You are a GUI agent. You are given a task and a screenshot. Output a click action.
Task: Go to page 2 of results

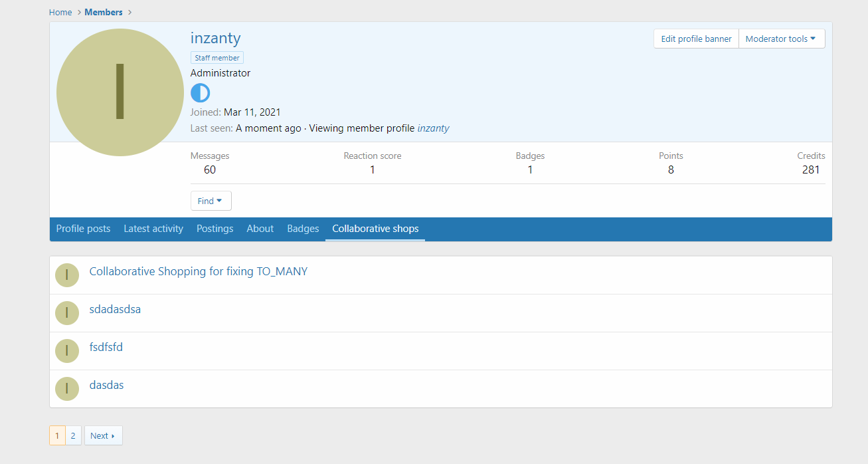coord(73,435)
